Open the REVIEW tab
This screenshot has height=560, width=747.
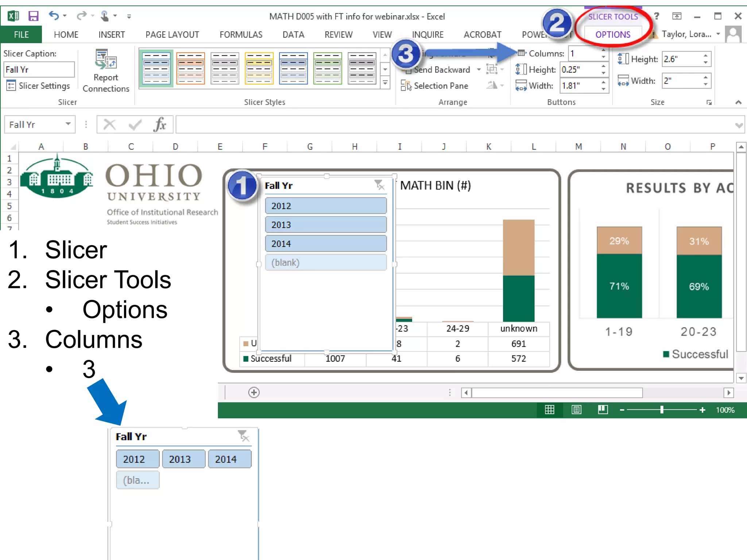[338, 35]
